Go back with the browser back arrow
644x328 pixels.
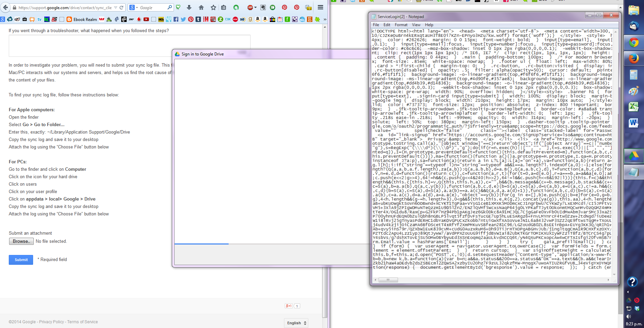click(5, 7)
